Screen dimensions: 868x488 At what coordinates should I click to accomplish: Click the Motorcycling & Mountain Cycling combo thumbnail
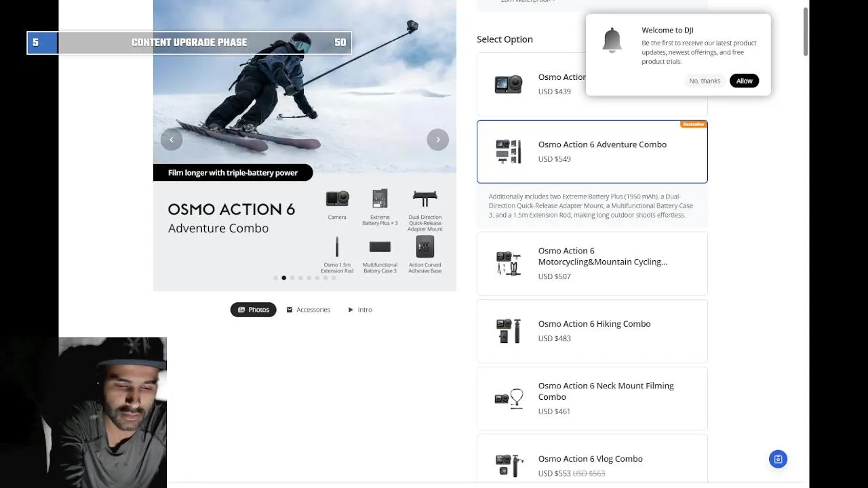click(x=509, y=263)
